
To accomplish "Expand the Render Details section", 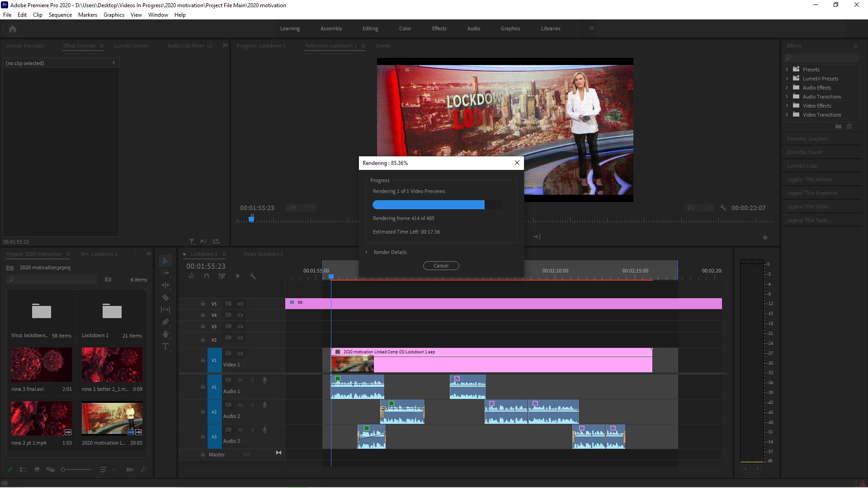I will coord(366,252).
